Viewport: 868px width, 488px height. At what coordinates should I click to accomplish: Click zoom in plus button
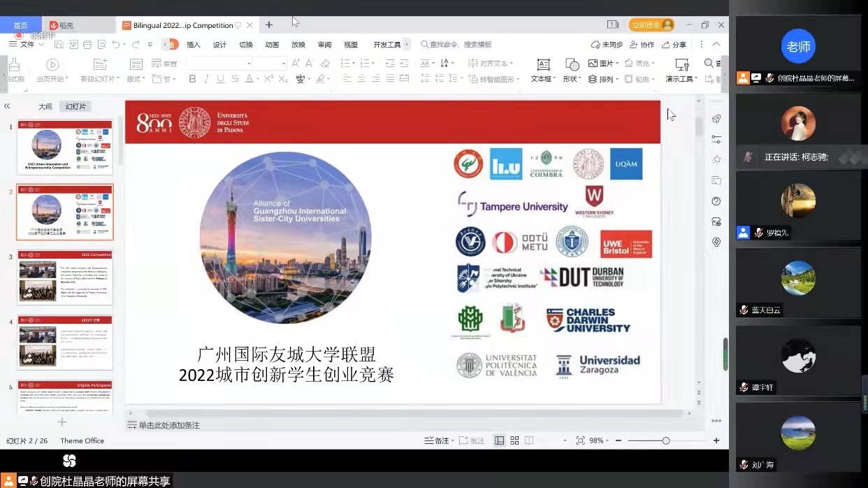tap(716, 440)
